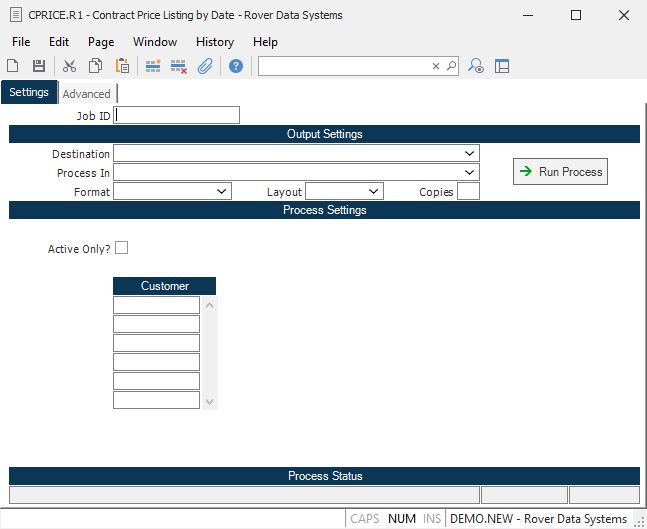Screen dimensions: 647x529
Task: Click the delete row icon
Action: 179,66
